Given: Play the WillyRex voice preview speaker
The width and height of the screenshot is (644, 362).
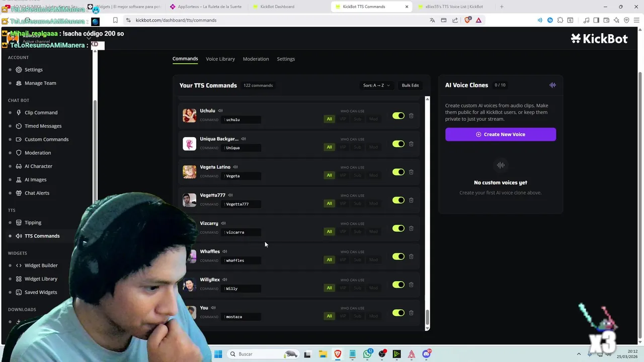Looking at the screenshot, I should click(225, 280).
